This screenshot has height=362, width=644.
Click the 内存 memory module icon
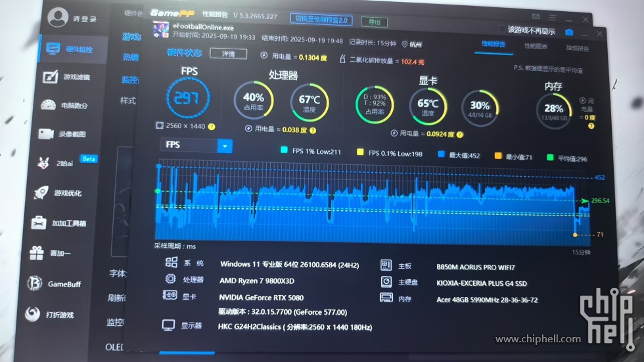pos(386,298)
